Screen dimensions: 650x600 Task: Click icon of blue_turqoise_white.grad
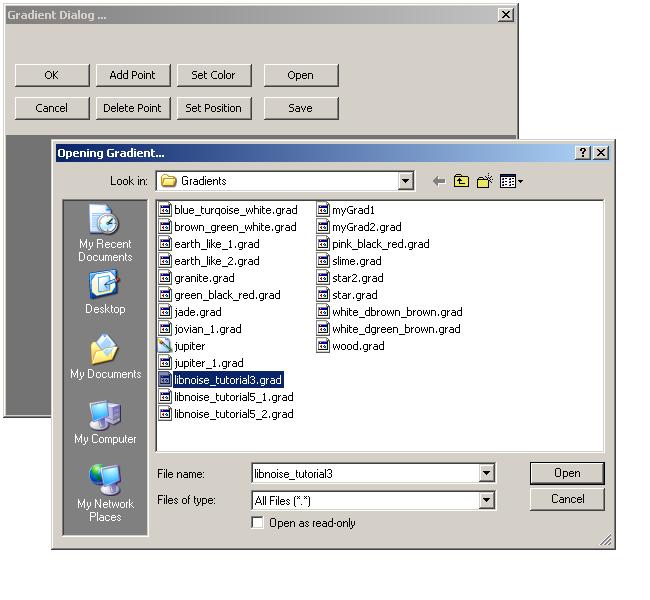(165, 210)
